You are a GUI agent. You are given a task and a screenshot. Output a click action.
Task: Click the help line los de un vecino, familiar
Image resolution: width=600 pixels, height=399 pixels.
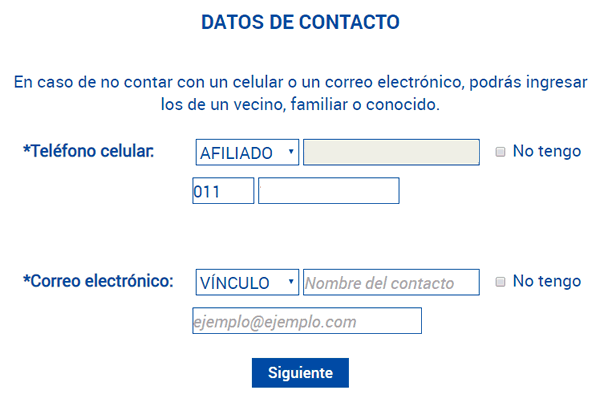[300, 104]
